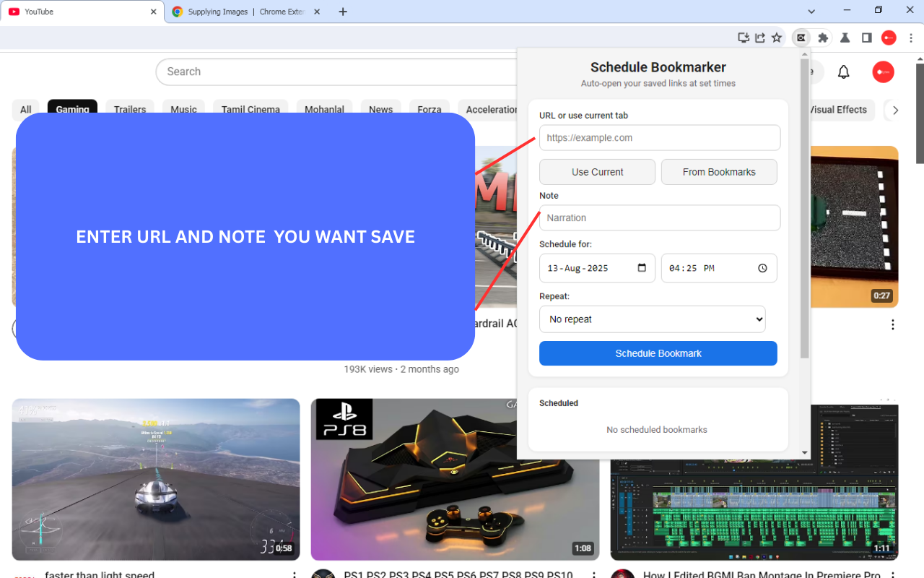
Task: Expand the Repeat dropdown showing No repeat
Action: tap(652, 319)
